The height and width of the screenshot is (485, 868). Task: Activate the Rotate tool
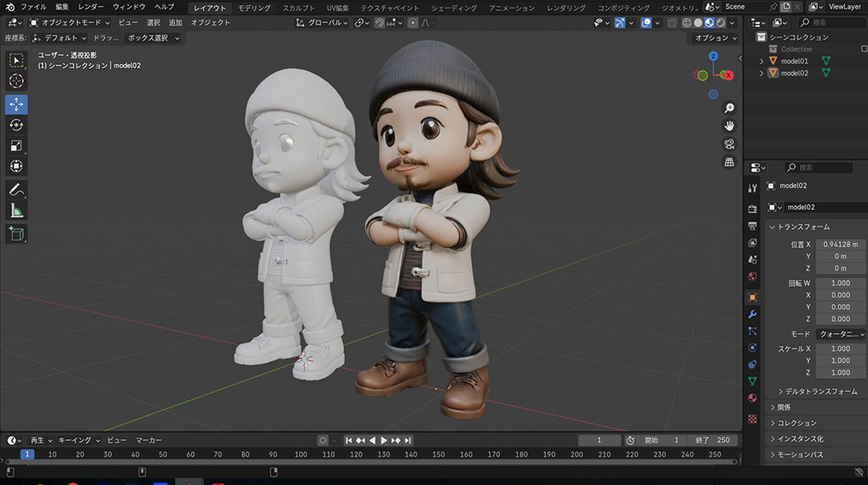(16, 125)
